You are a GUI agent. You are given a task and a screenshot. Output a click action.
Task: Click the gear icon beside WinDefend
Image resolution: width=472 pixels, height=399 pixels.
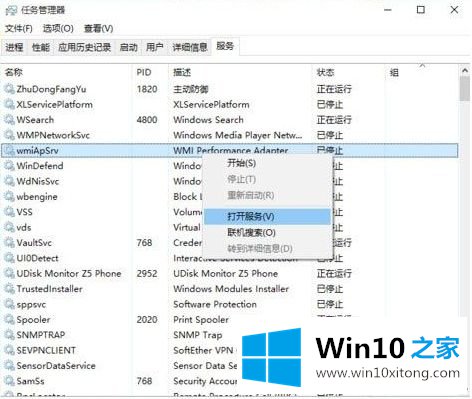click(x=9, y=166)
